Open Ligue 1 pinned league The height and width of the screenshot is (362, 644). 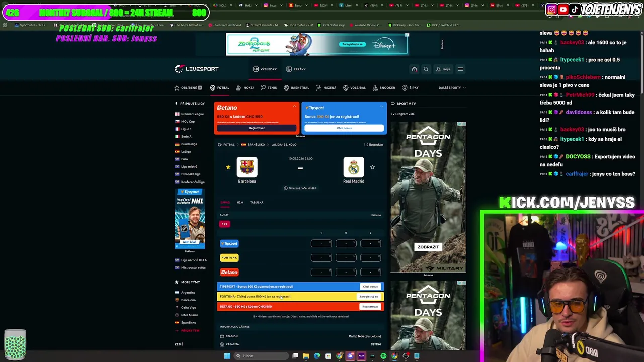pyautogui.click(x=183, y=129)
